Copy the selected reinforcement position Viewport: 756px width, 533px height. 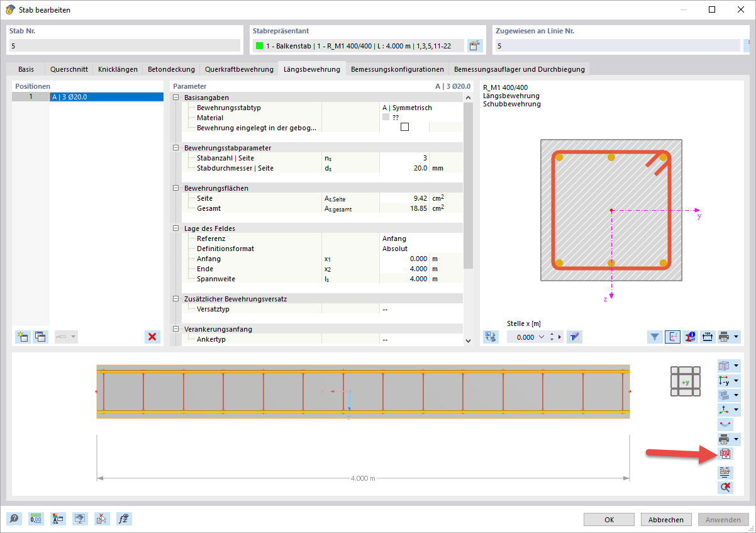[40, 337]
